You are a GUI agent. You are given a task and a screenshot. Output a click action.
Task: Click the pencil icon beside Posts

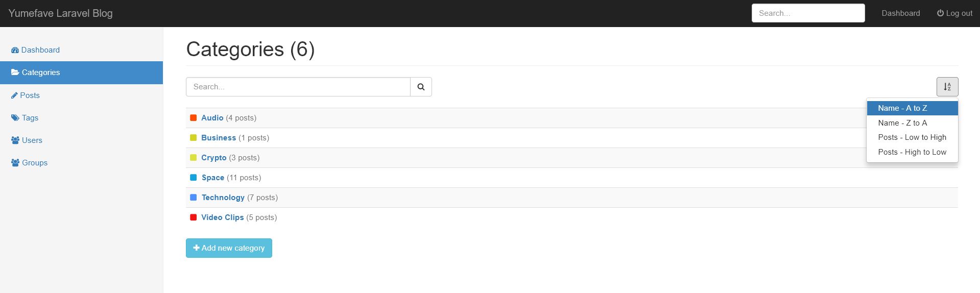(14, 95)
